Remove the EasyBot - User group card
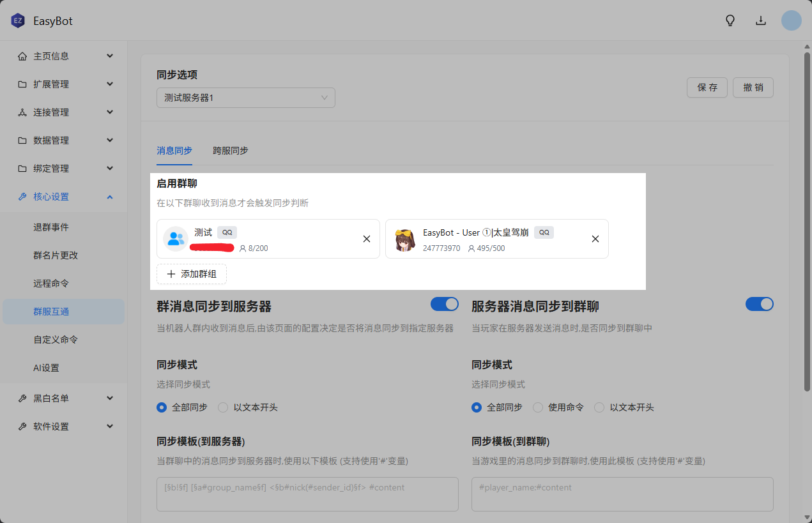Screen dimensions: 812x523 pos(595,239)
